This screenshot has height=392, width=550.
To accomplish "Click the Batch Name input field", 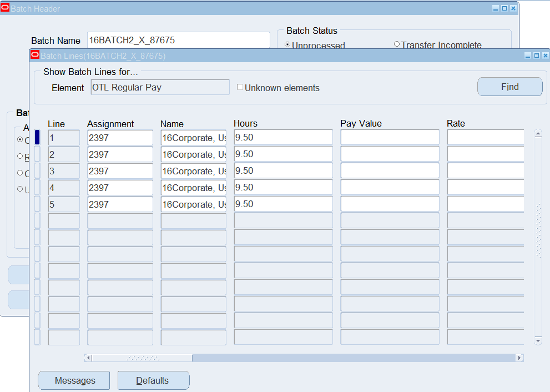I will (x=178, y=41).
